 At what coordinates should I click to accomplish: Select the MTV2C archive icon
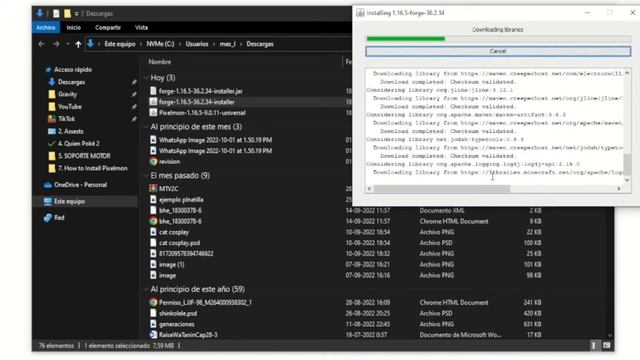coord(153,189)
